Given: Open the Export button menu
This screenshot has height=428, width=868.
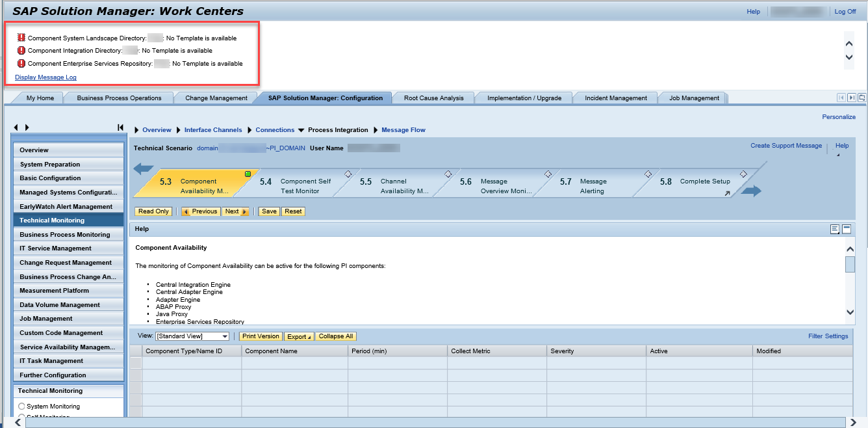Looking at the screenshot, I should pos(300,336).
